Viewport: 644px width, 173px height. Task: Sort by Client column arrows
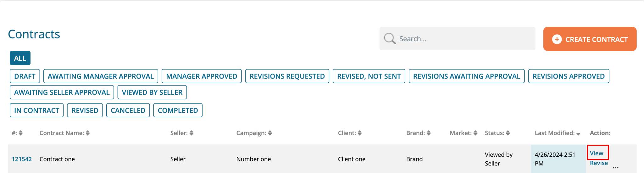(x=360, y=133)
